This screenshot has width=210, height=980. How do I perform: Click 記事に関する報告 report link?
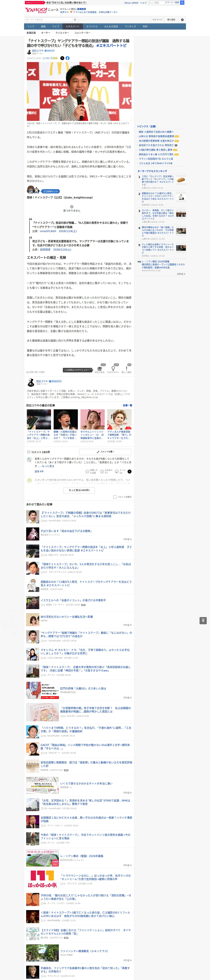[36, 372]
